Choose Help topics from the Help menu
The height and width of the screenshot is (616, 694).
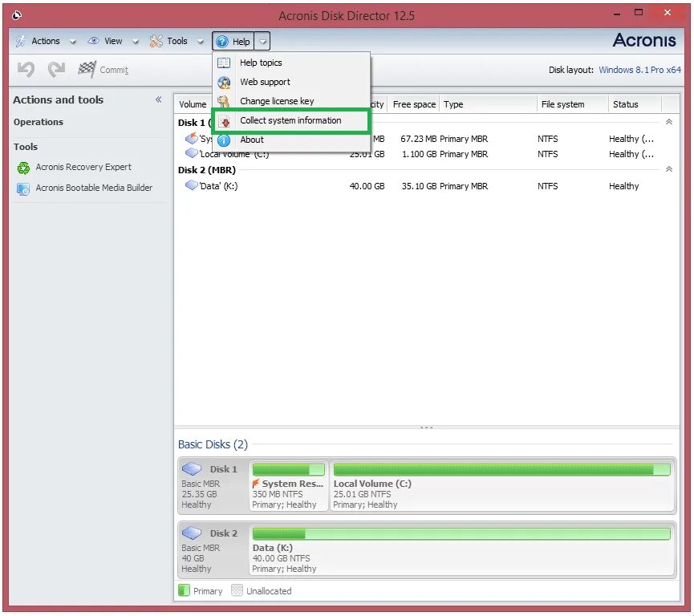click(x=290, y=63)
